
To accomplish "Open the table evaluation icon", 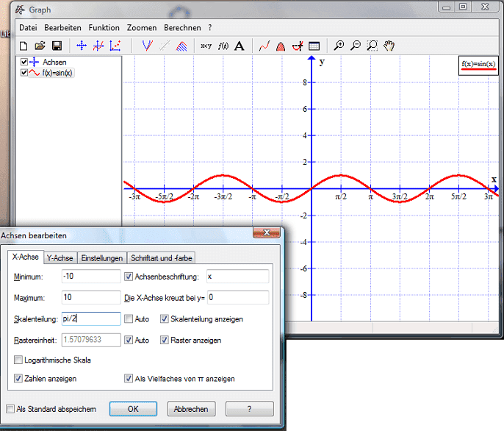I will tap(314, 46).
